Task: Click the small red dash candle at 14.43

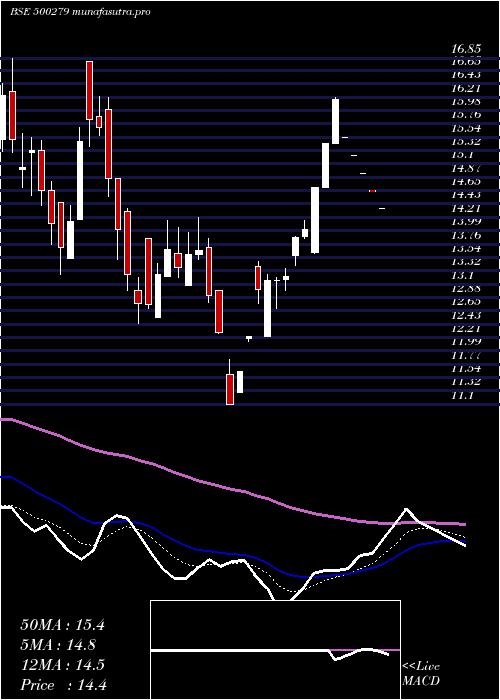Action: pos(372,191)
